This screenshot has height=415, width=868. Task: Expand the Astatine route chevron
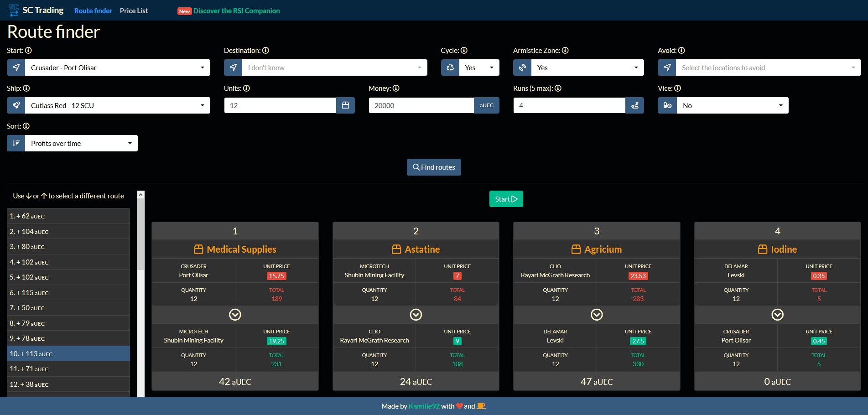tap(416, 315)
